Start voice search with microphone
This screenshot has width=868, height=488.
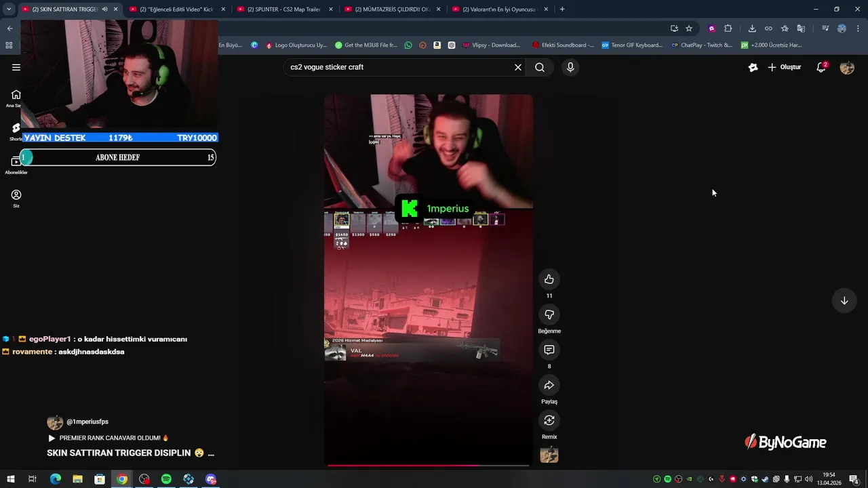tap(570, 67)
